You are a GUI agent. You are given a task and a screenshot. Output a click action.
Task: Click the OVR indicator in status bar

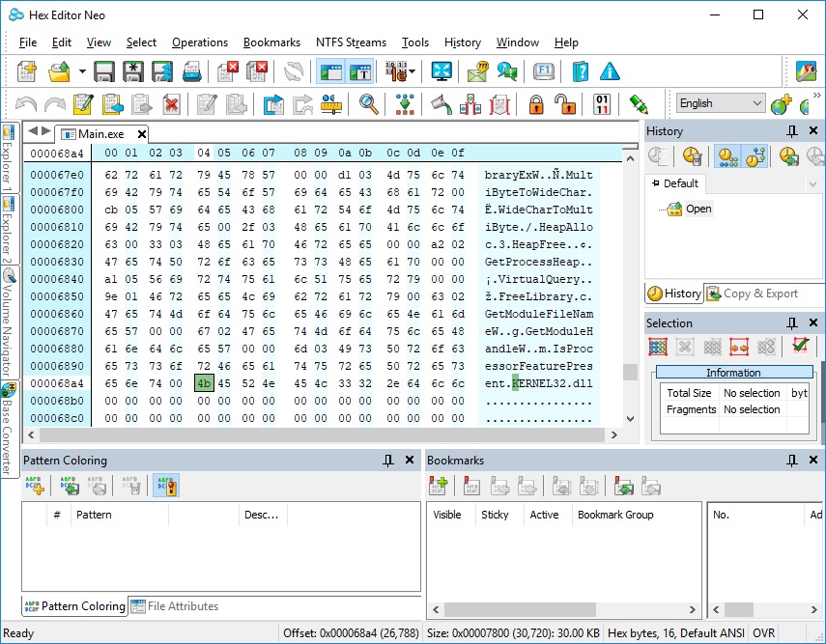(763, 633)
